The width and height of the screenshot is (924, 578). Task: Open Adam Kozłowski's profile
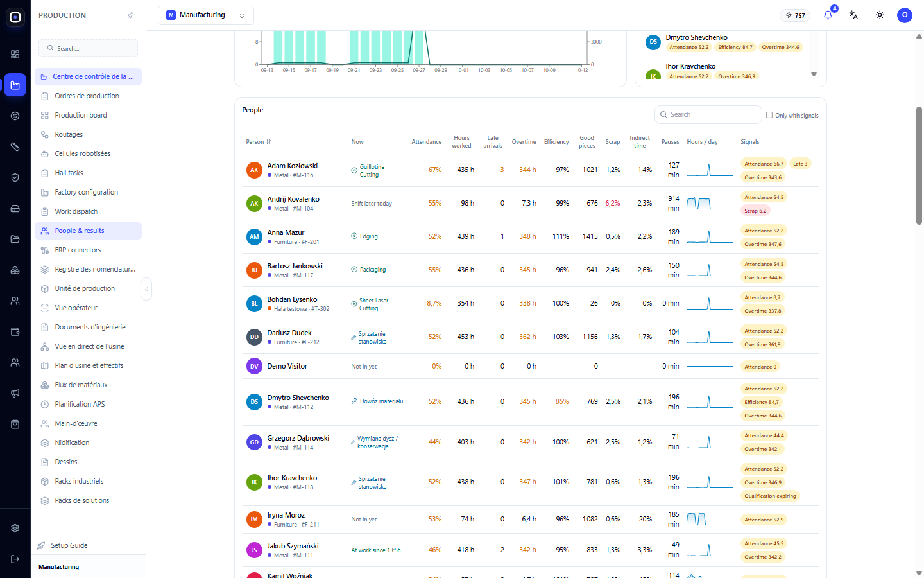(293, 166)
